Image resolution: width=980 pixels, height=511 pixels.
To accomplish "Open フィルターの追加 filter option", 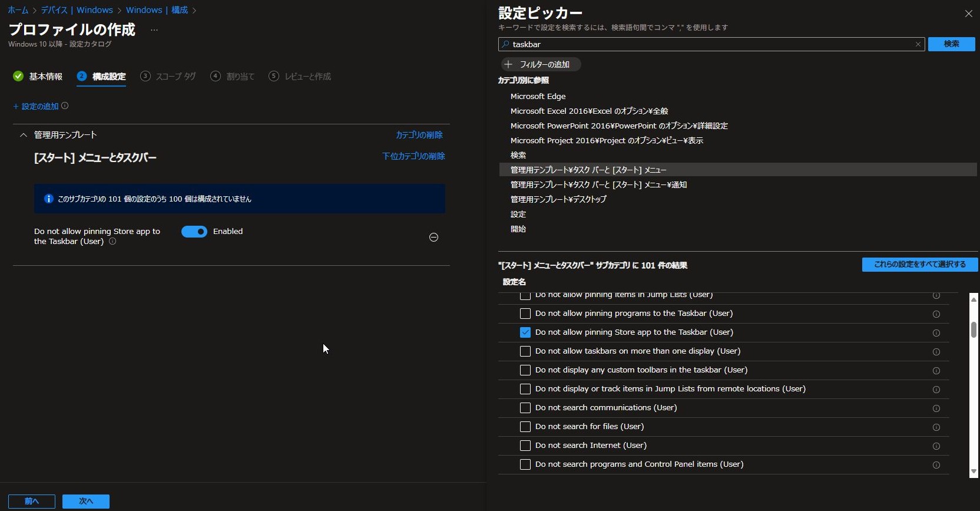I will [541, 64].
